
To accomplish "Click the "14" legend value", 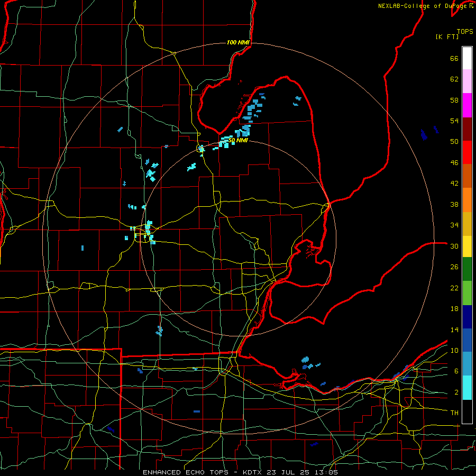I will pyautogui.click(x=454, y=329).
